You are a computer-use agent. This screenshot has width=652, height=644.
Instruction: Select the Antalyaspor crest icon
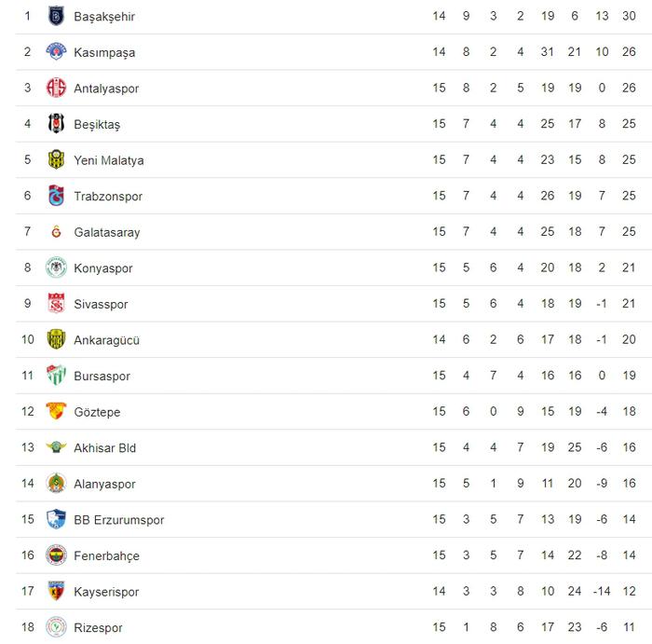pos(56,88)
